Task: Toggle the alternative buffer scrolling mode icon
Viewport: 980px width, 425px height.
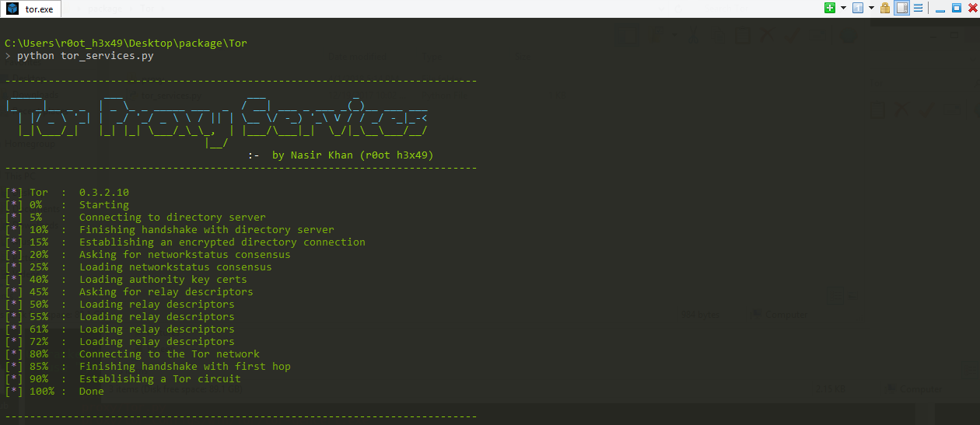Action: 901,8
